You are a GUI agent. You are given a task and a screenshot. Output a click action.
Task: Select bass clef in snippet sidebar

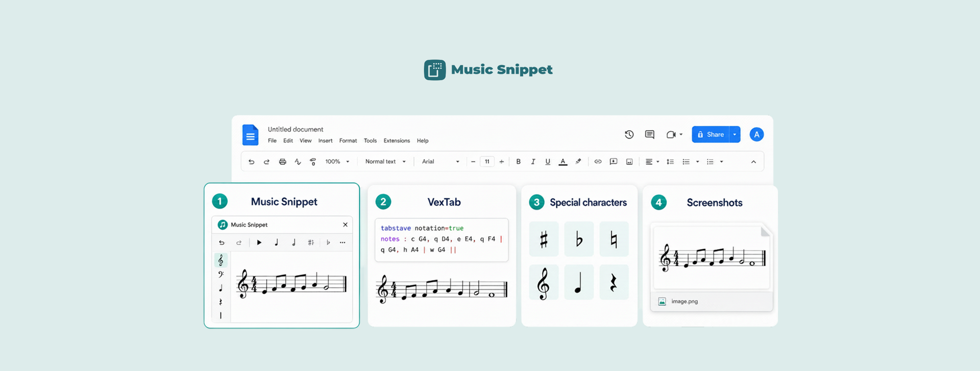(221, 275)
